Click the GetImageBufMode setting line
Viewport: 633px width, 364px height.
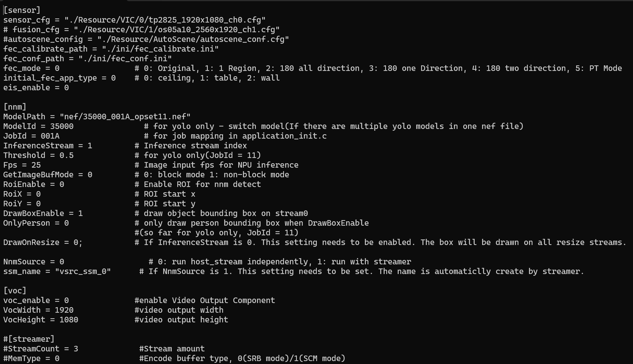point(146,175)
